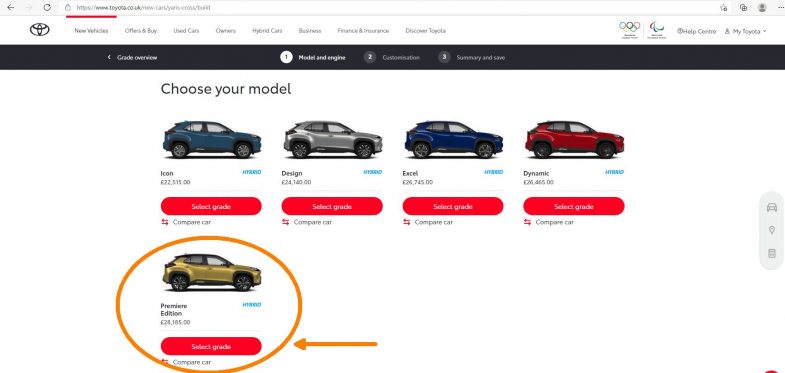785x373 pixels.
Task: Select grade for the Design model
Action: tap(332, 206)
